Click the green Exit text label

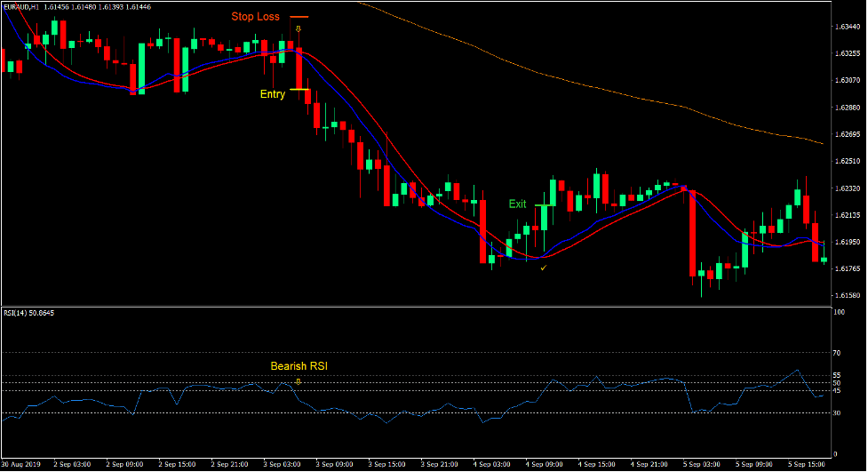pos(517,204)
